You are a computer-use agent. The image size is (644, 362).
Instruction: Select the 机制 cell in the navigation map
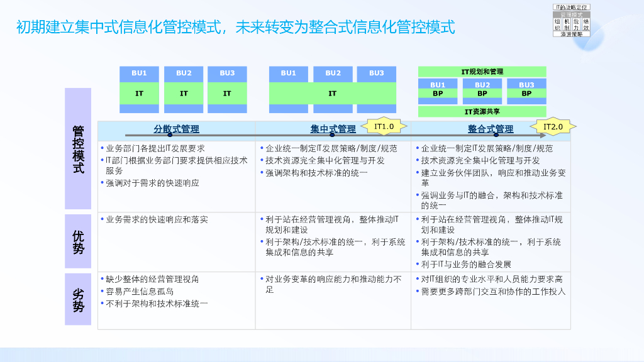[567, 23]
